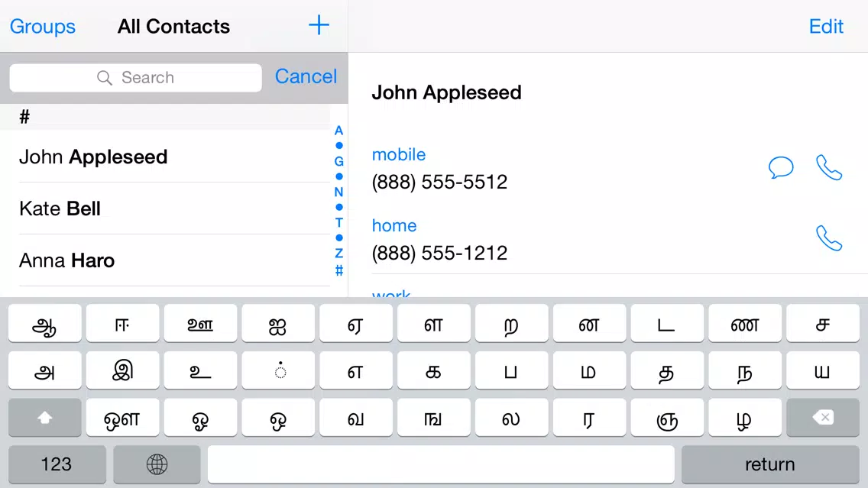Tap the Tamil key உ
This screenshot has height=488, width=868.
200,370
